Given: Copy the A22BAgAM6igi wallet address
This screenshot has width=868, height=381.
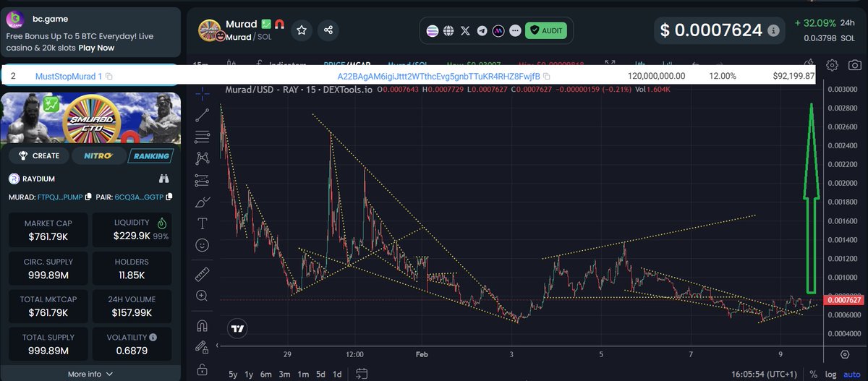Looking at the screenshot, I should [x=547, y=76].
